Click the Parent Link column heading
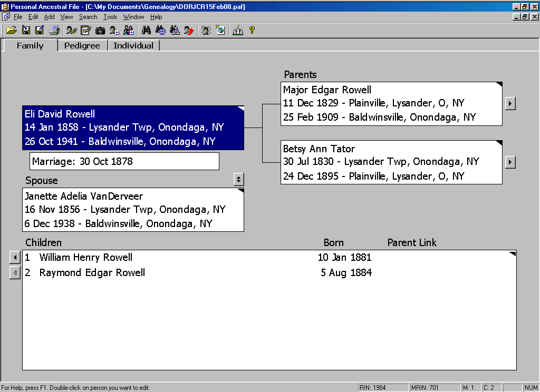Image resolution: width=540 pixels, height=392 pixels. (x=412, y=243)
